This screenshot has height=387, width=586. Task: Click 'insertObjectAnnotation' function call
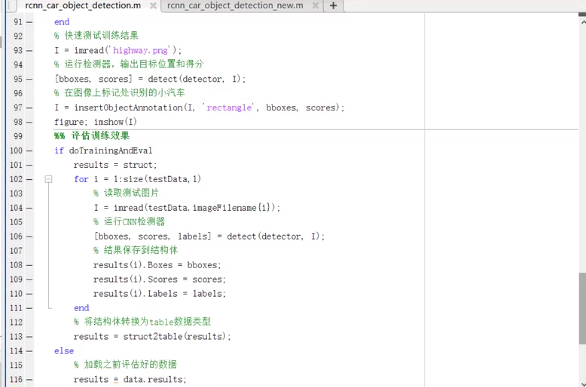click(x=128, y=108)
